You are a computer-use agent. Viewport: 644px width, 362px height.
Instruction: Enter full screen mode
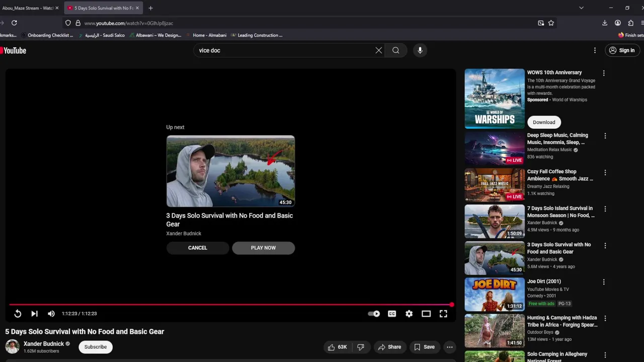[x=443, y=314]
